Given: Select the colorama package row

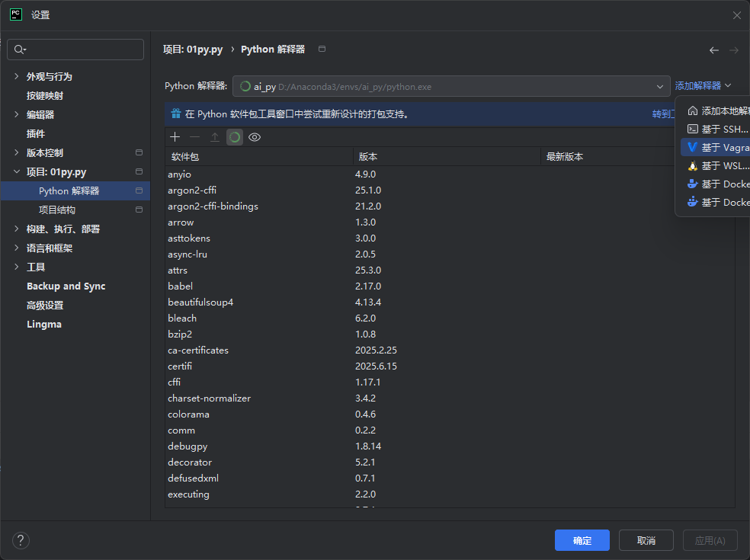Looking at the screenshot, I should [x=450, y=414].
